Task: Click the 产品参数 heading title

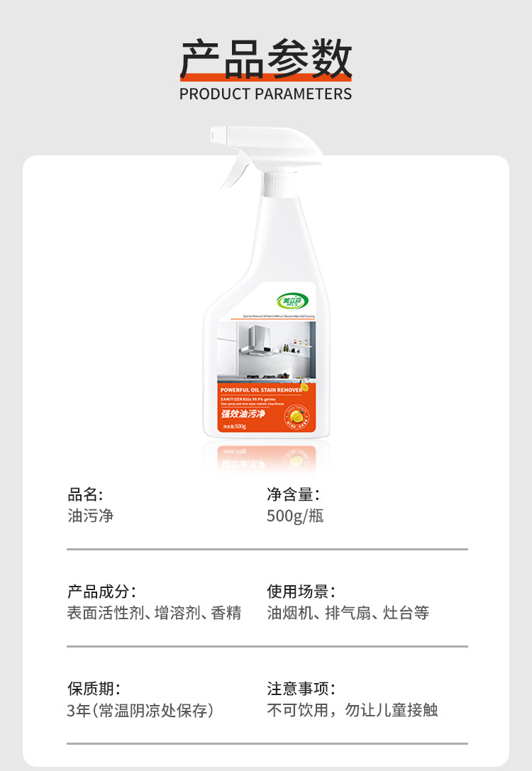Action: [x=266, y=59]
